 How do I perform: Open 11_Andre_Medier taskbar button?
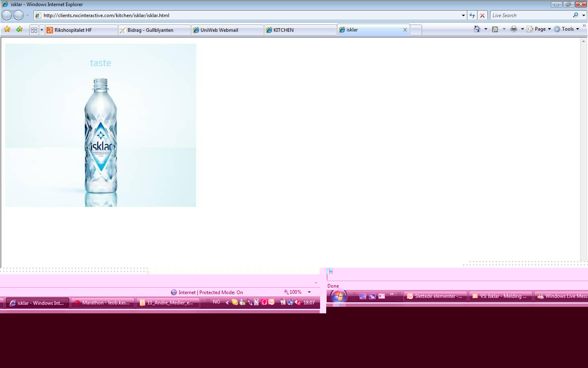(168, 303)
